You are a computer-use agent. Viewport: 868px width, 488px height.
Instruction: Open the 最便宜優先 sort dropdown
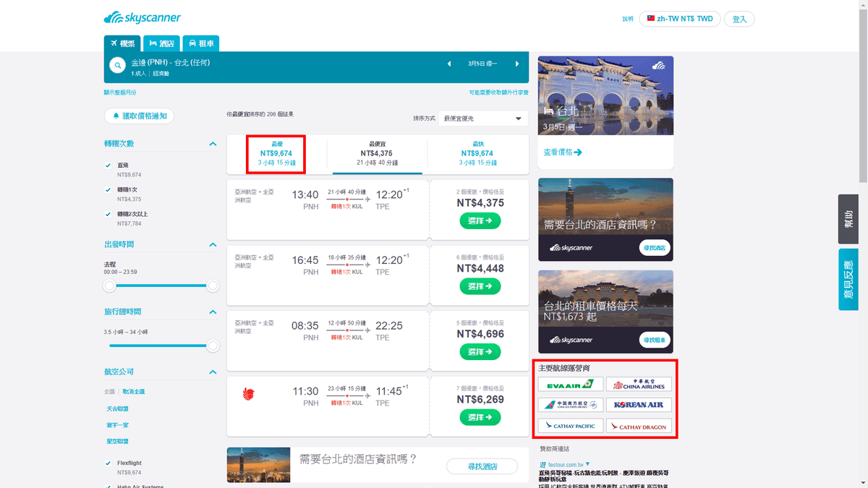point(482,119)
